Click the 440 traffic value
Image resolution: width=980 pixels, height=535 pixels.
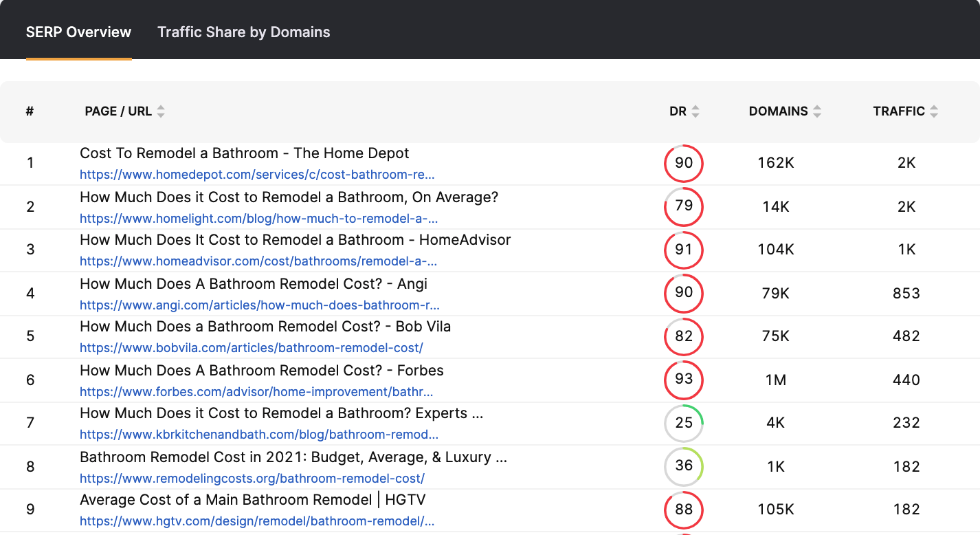906,380
